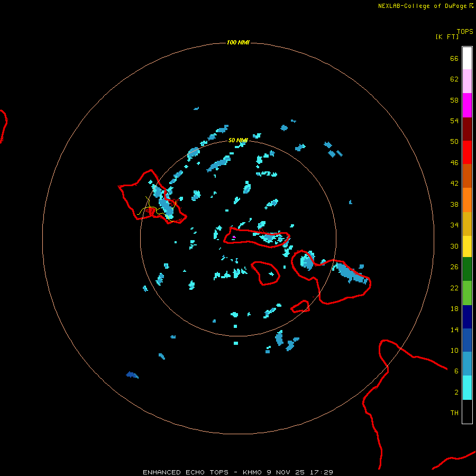
Task: Click the legend value "66"
Action: point(454,59)
